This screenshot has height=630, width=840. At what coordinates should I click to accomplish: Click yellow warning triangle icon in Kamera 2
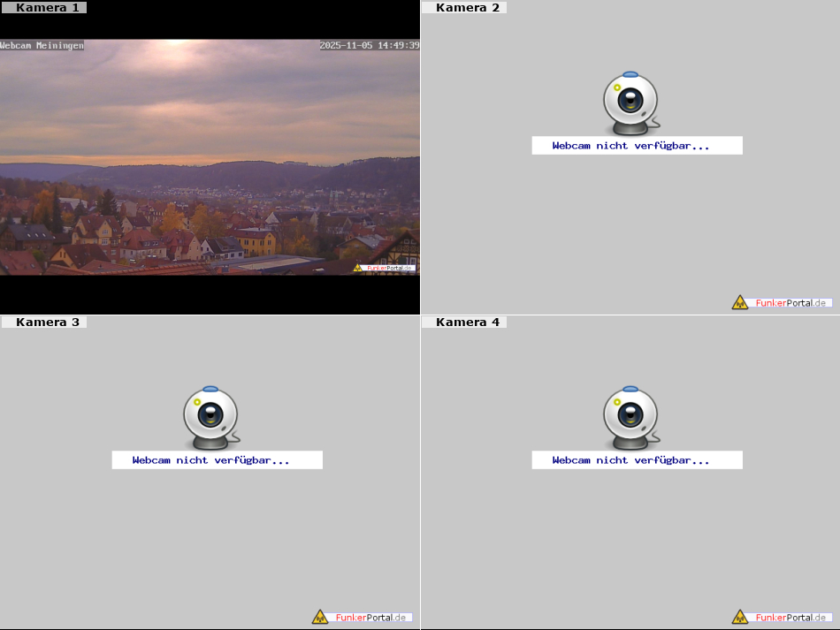(x=739, y=302)
